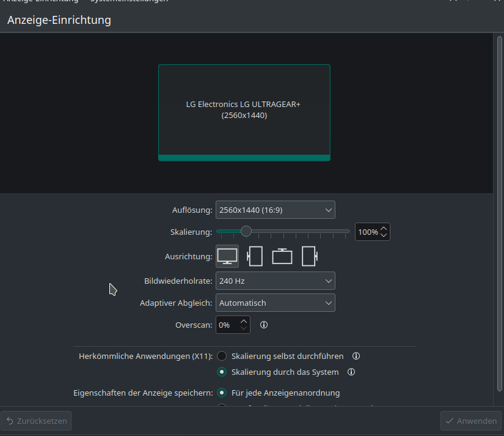Click the Skalierung slider handle
The image size is (504, 436).
point(246,231)
